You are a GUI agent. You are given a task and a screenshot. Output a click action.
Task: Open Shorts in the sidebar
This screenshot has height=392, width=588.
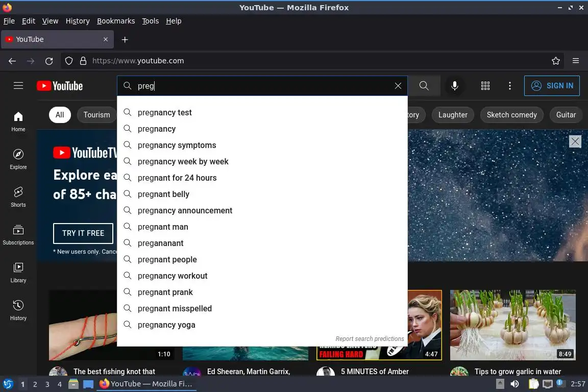18,198
